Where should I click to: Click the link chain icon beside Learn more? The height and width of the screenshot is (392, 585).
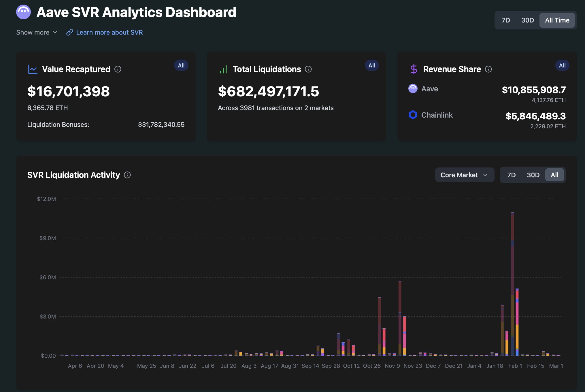[x=69, y=32]
